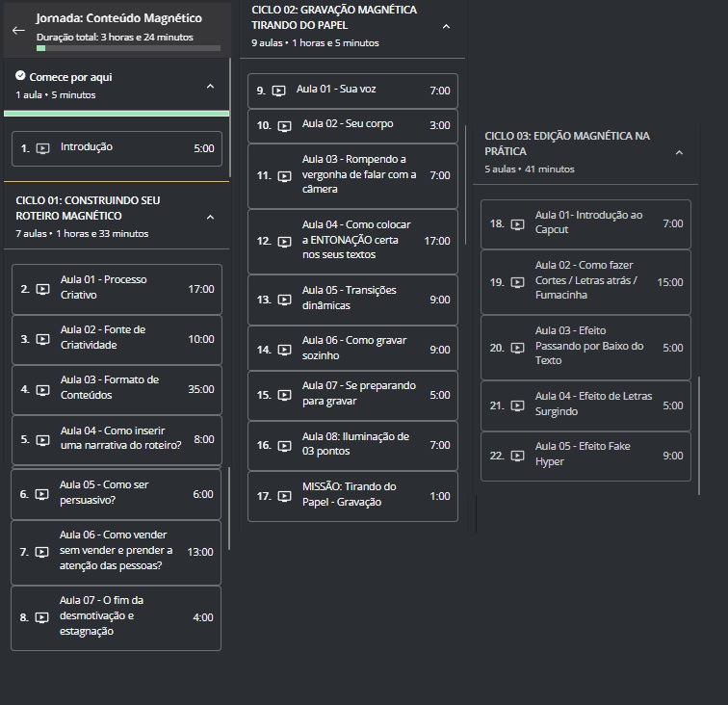The height and width of the screenshot is (705, 728).
Task: Click video icon for Aula 01 - Processo Criativo
Action: (42, 289)
